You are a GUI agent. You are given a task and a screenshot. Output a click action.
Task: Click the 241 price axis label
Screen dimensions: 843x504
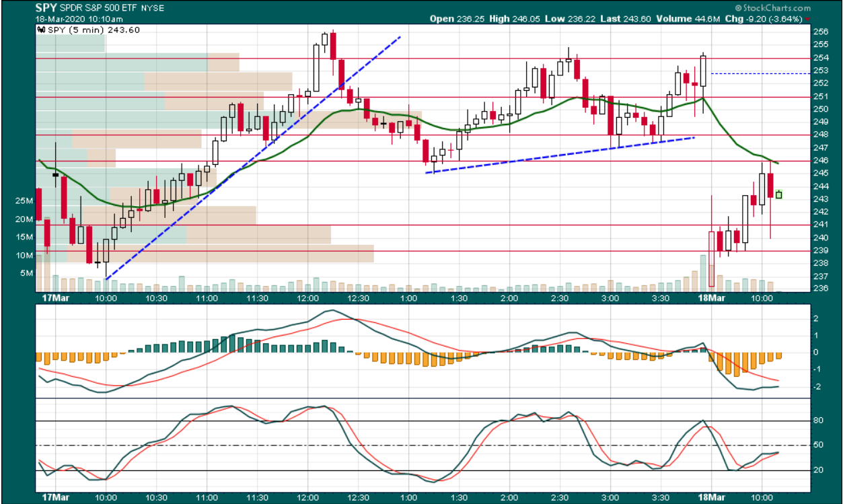(821, 225)
